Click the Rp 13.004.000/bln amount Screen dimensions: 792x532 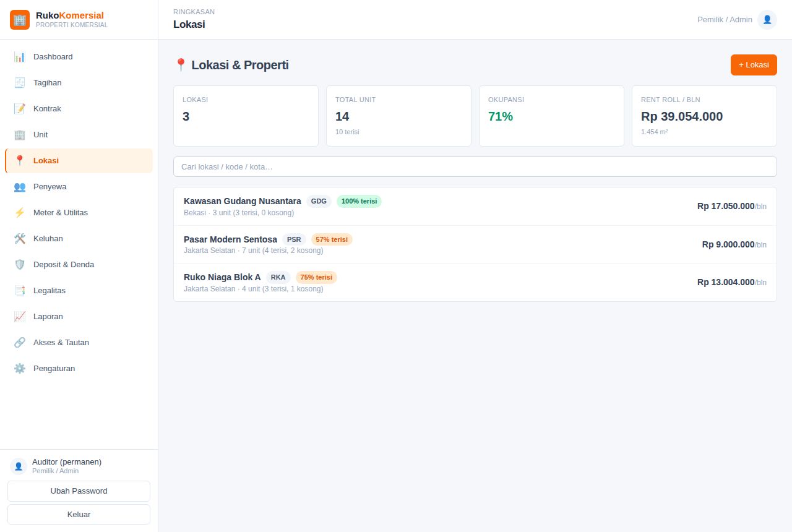pyautogui.click(x=732, y=282)
